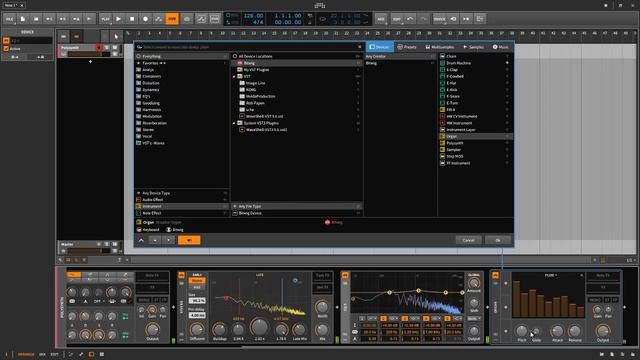Click the Reverb Mix knob
The height and width of the screenshot is (360, 640).
point(322,329)
